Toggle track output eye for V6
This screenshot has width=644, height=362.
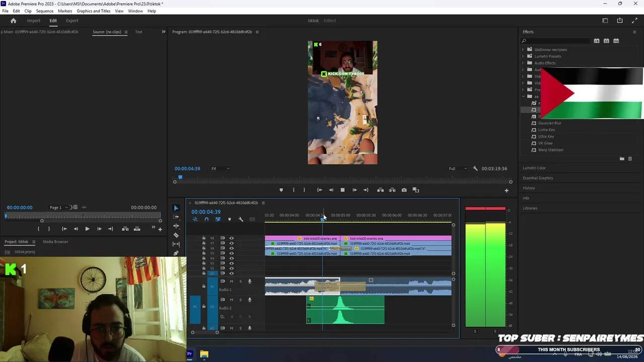(x=231, y=248)
